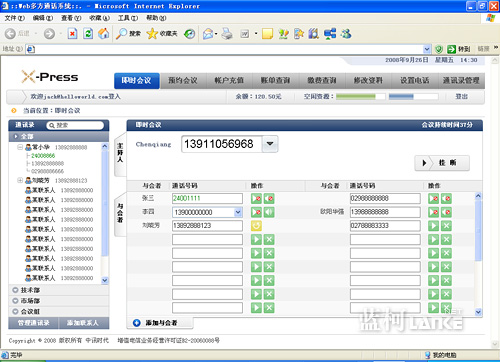
Task: Click the green 空间资源 progress bar
Action: tap(361, 97)
